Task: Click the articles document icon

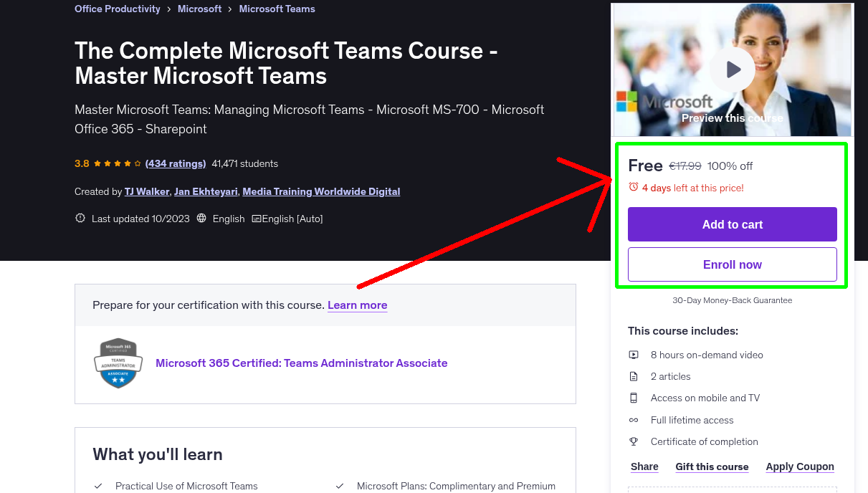Action: pos(634,375)
